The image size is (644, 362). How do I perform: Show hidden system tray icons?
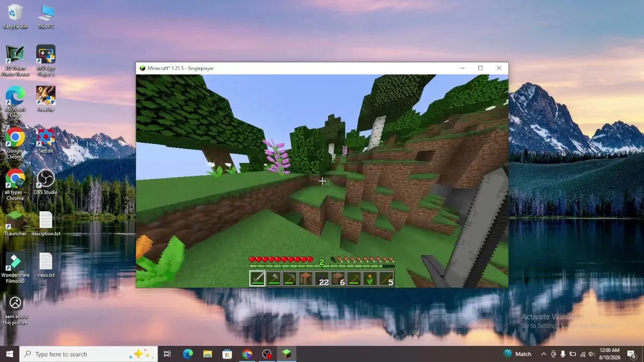(x=543, y=354)
